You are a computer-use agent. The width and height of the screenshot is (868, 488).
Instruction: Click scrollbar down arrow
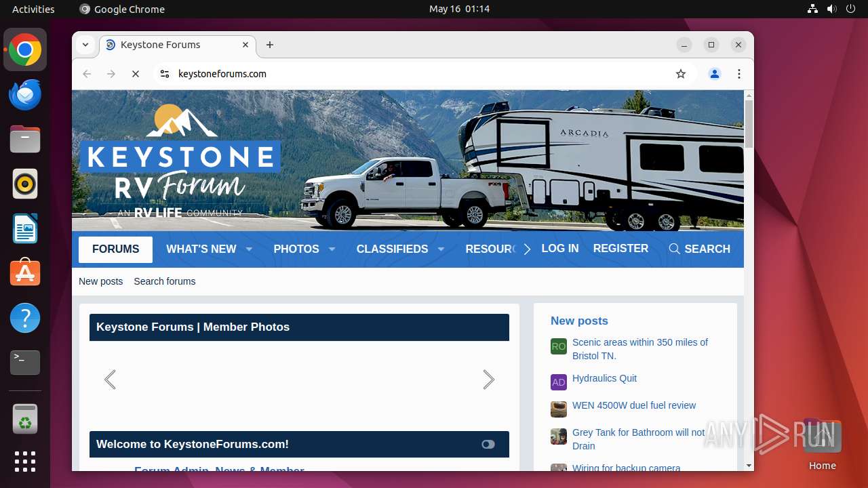click(x=749, y=466)
